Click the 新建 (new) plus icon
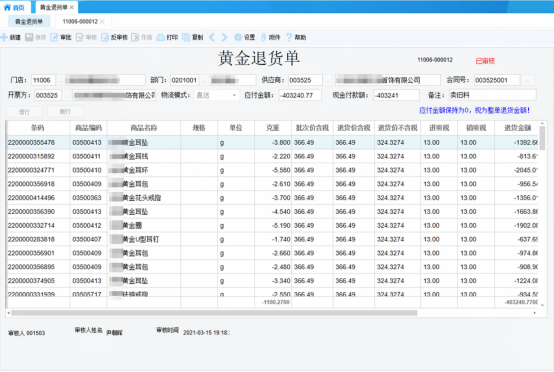 [x=4, y=37]
